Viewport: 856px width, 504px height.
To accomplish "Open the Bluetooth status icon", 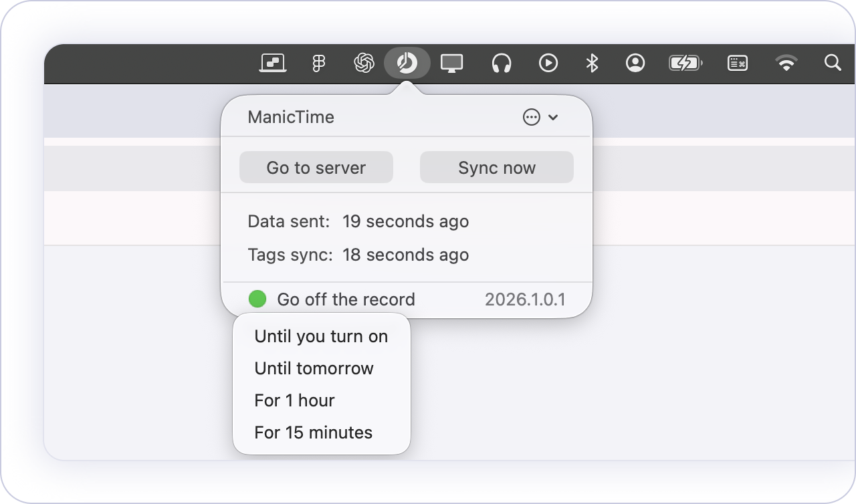I will click(x=591, y=64).
